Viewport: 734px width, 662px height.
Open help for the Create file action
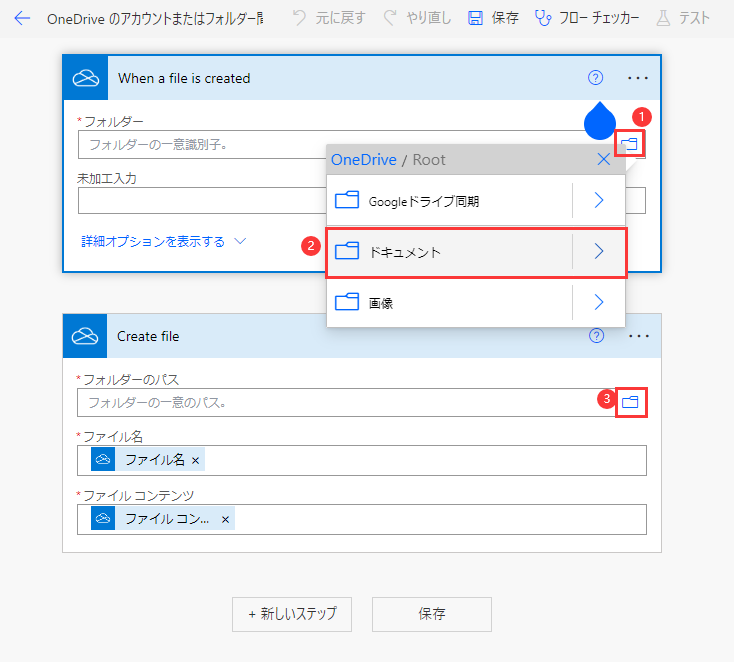[x=596, y=335]
